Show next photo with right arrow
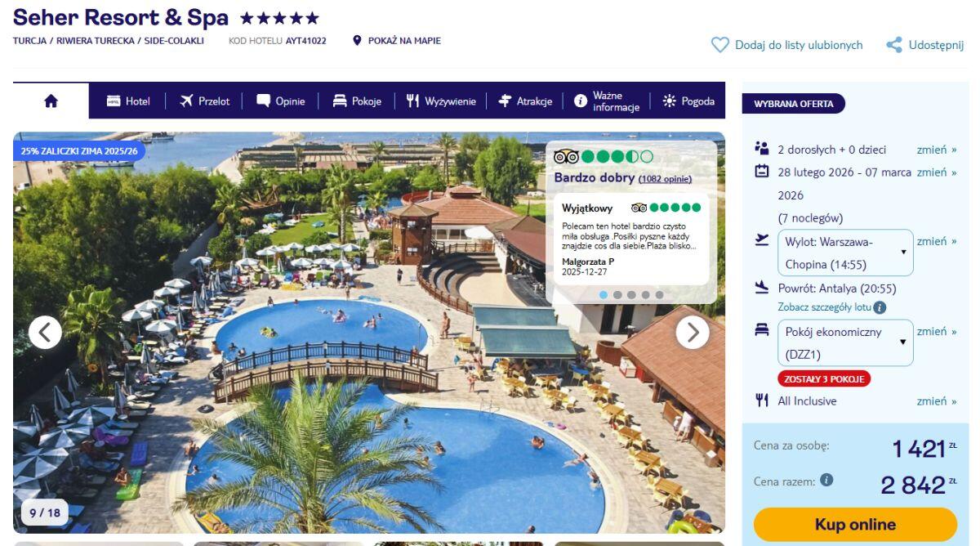Screen dimensions: 980x546 pos(693,332)
